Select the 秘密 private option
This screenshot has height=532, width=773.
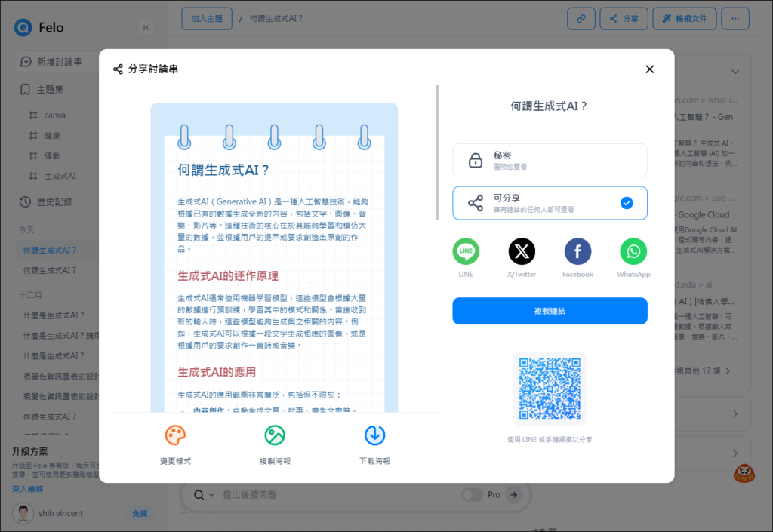click(x=550, y=160)
